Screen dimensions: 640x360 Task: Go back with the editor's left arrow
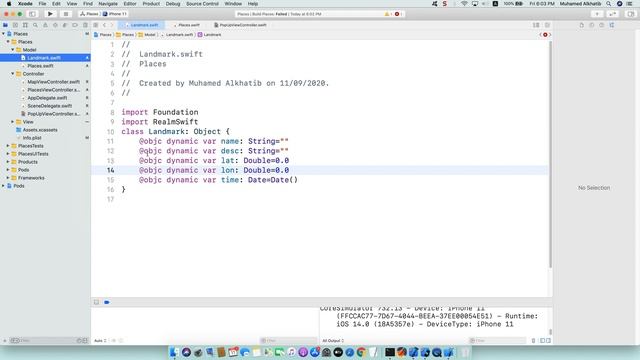[104, 25]
